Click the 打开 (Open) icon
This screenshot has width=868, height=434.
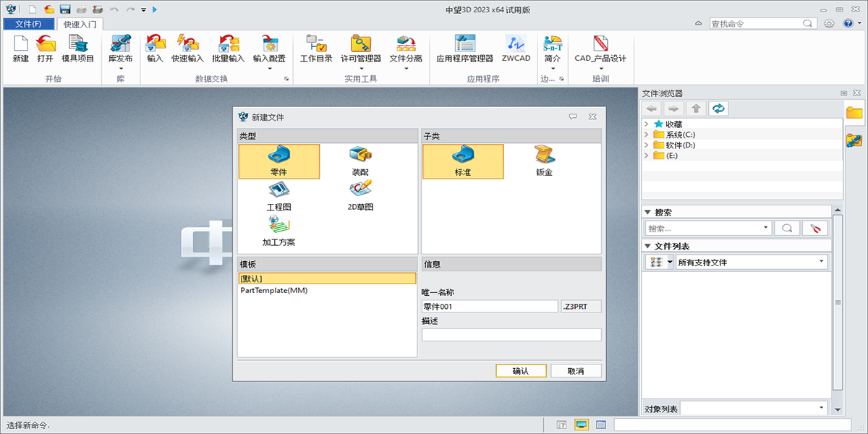(46, 51)
